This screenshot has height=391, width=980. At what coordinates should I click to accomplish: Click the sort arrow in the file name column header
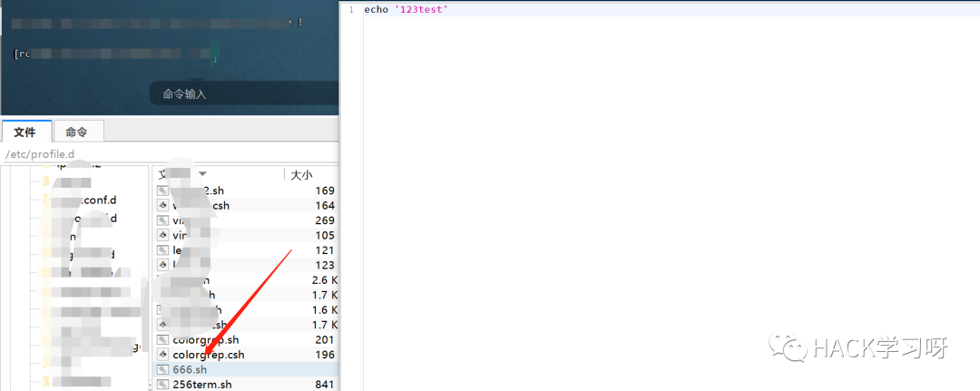[201, 174]
